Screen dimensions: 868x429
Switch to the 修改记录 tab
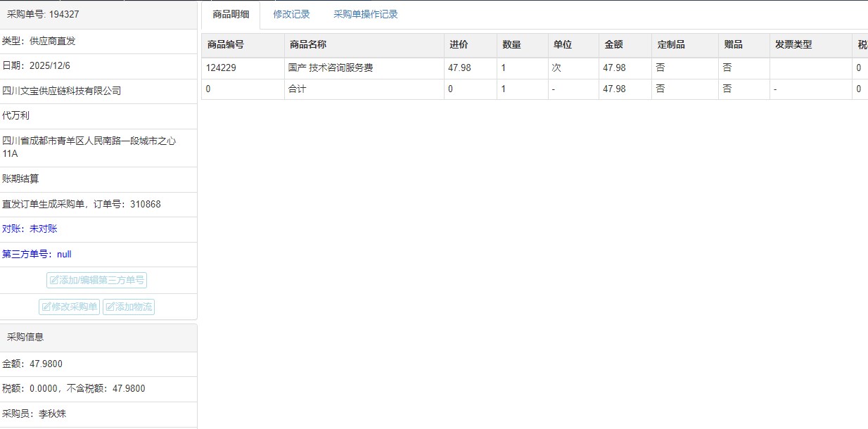(x=291, y=14)
